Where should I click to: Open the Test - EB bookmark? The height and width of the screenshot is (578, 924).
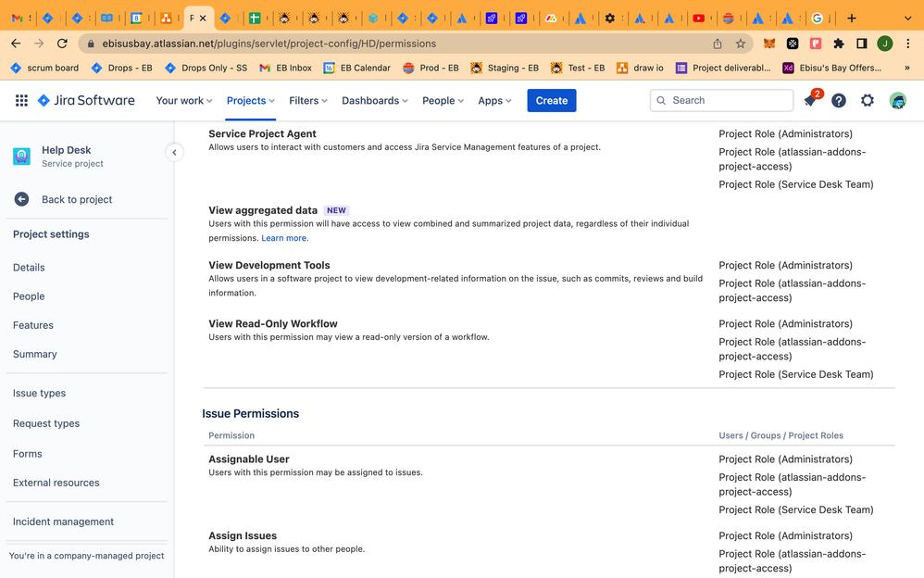point(578,68)
